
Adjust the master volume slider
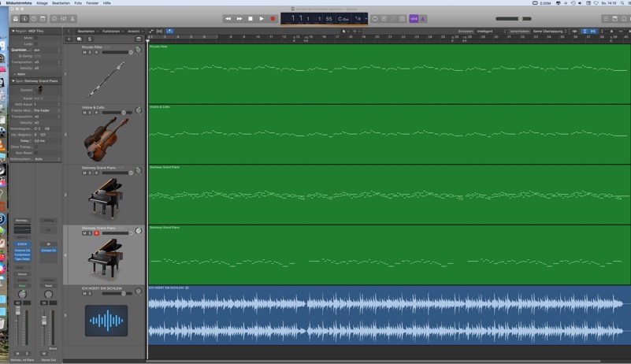pyautogui.click(x=514, y=19)
